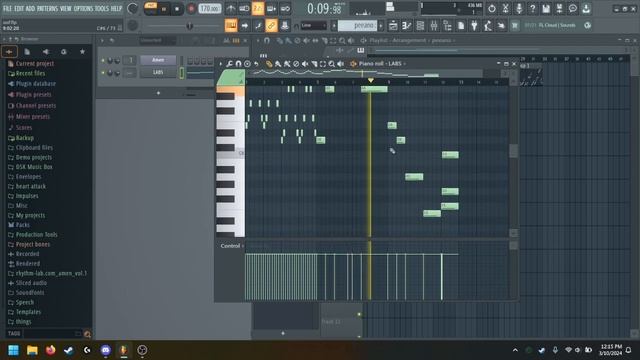This screenshot has height=360, width=640.
Task: Open the Line snap dropdown
Action: point(313,25)
